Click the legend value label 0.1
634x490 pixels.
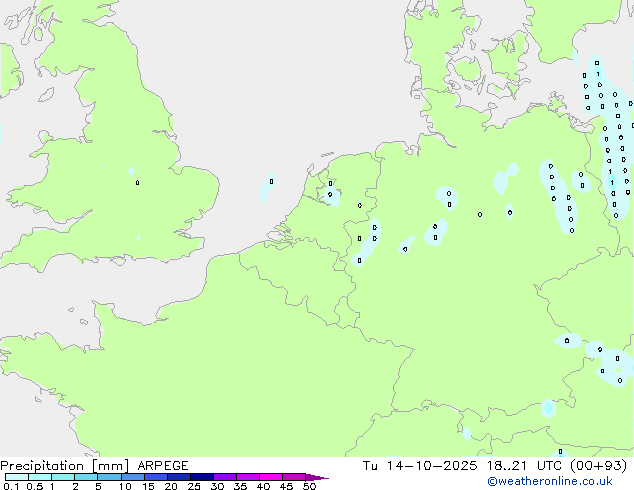[x=10, y=487]
